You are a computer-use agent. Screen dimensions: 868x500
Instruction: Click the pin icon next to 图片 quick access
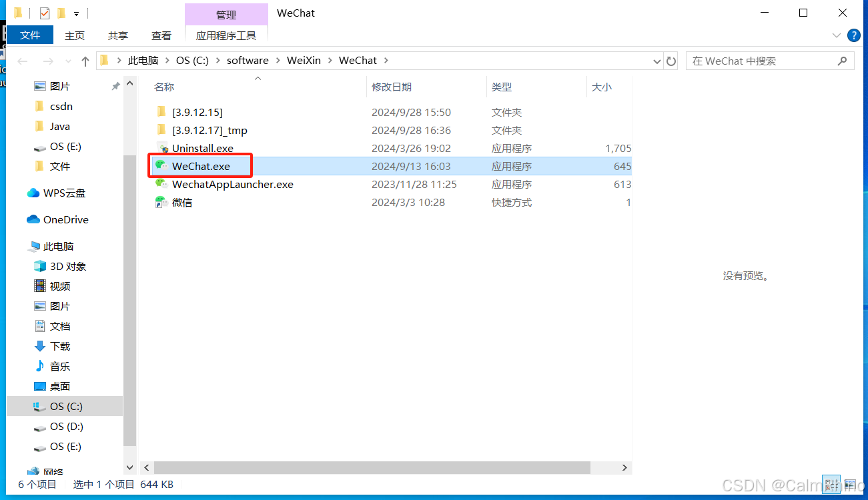tap(115, 86)
